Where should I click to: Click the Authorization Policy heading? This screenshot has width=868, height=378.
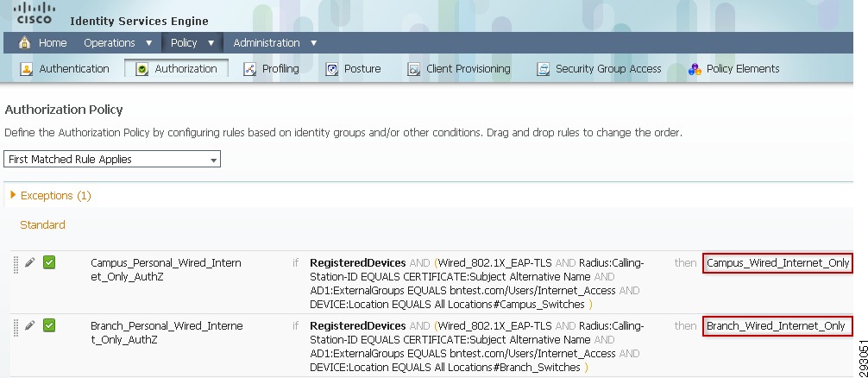[64, 110]
